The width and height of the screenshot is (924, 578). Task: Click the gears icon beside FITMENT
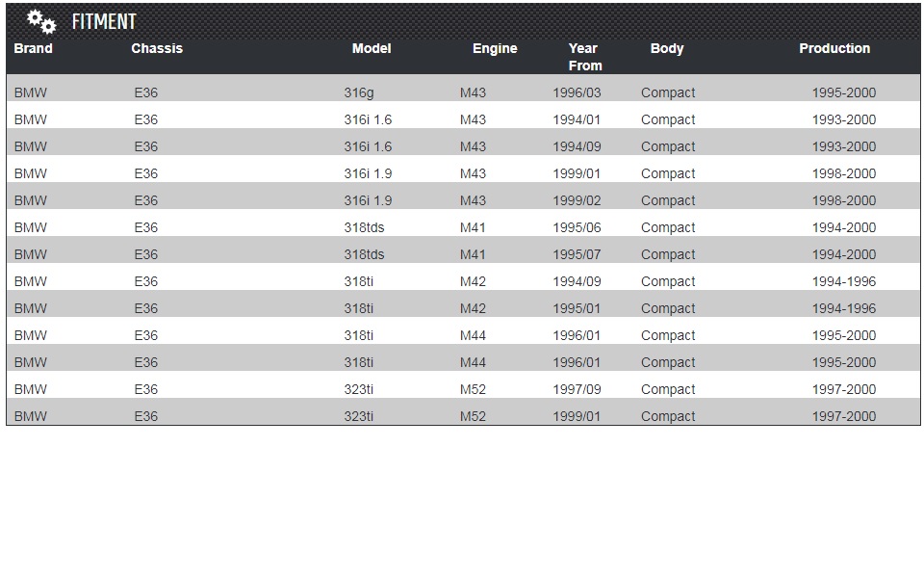(41, 20)
